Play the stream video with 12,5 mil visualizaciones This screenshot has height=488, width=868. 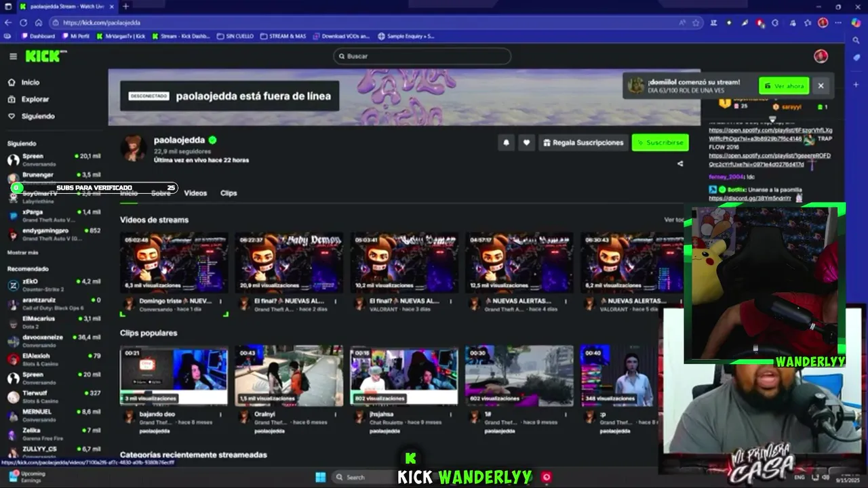[x=519, y=263]
